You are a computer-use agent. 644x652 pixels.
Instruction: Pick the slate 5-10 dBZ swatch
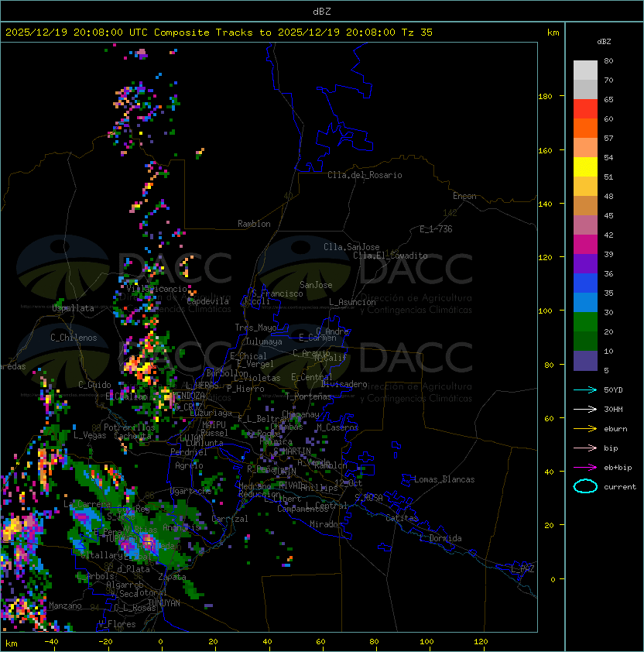tap(585, 361)
